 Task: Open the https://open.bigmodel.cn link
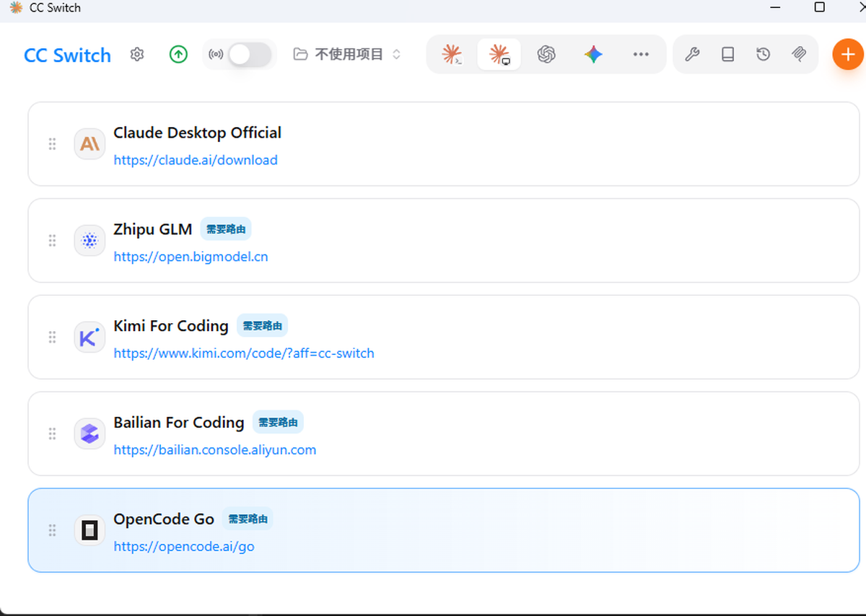(x=191, y=257)
